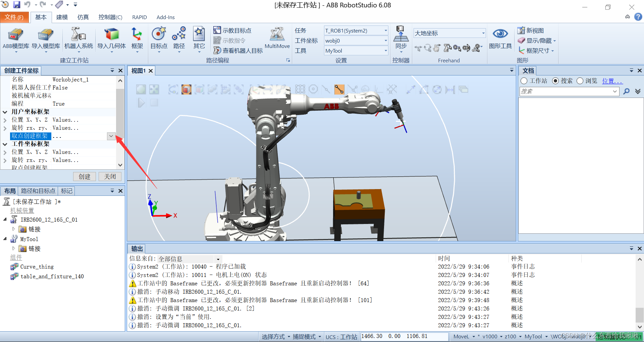
Task: Open the 任务 T_ROB1(System2) dropdown
Action: pyautogui.click(x=356, y=31)
